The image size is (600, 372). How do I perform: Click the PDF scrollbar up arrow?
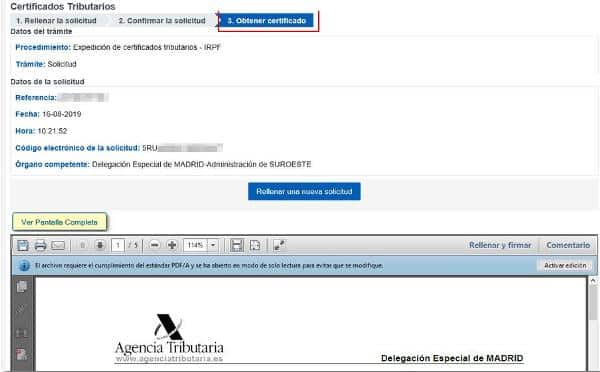point(593,281)
